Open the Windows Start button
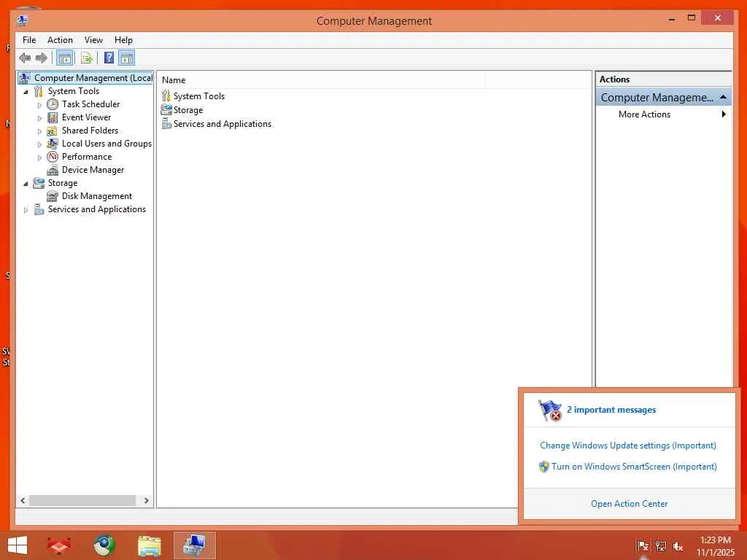 (x=18, y=545)
